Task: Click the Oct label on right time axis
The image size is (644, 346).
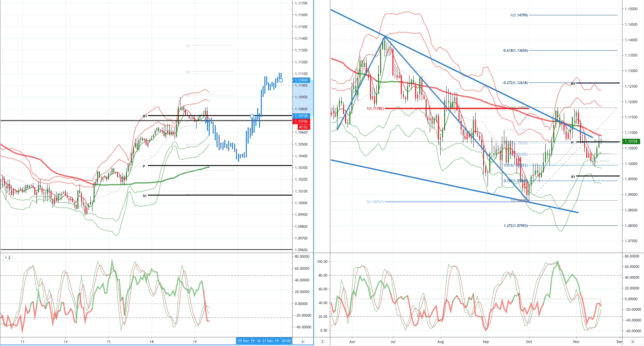Action: pyautogui.click(x=529, y=342)
